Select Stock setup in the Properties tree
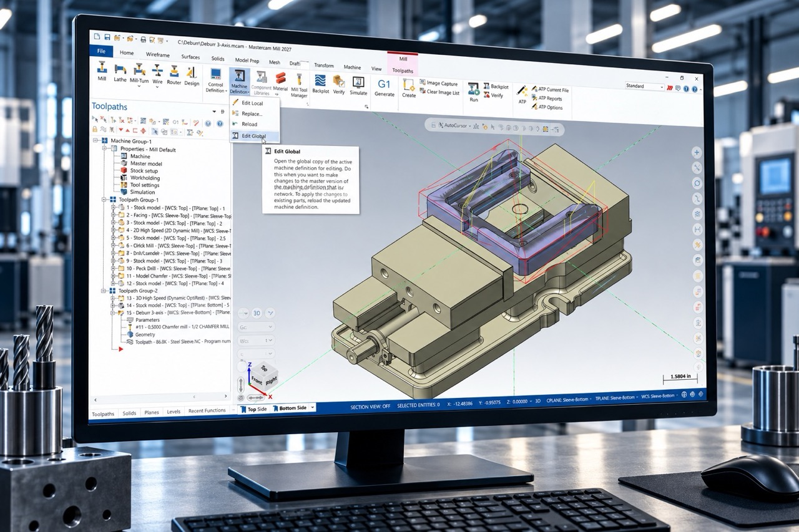Screen dimensions: 799x532 (139, 171)
